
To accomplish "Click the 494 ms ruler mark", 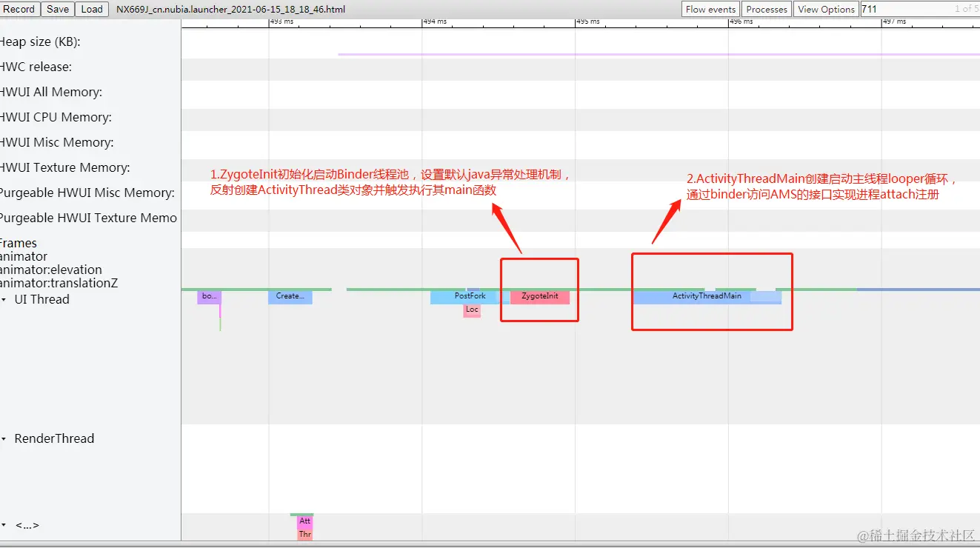I will coord(436,21).
